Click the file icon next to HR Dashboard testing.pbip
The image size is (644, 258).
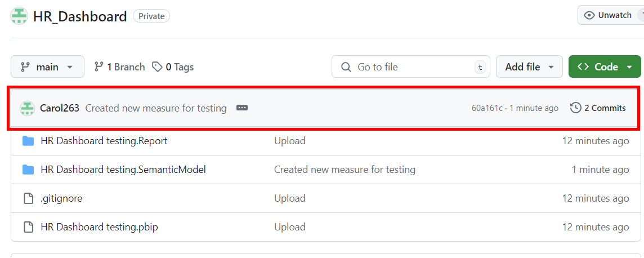click(28, 227)
